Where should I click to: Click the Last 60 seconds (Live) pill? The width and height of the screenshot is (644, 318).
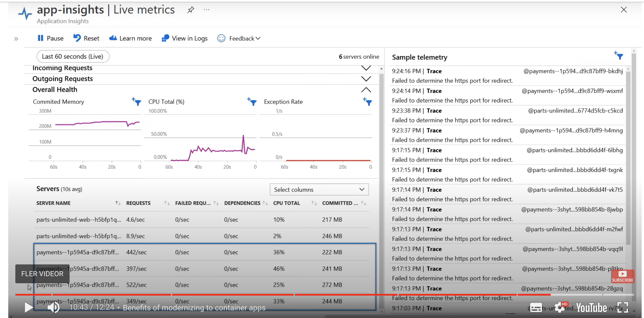pyautogui.click(x=73, y=56)
